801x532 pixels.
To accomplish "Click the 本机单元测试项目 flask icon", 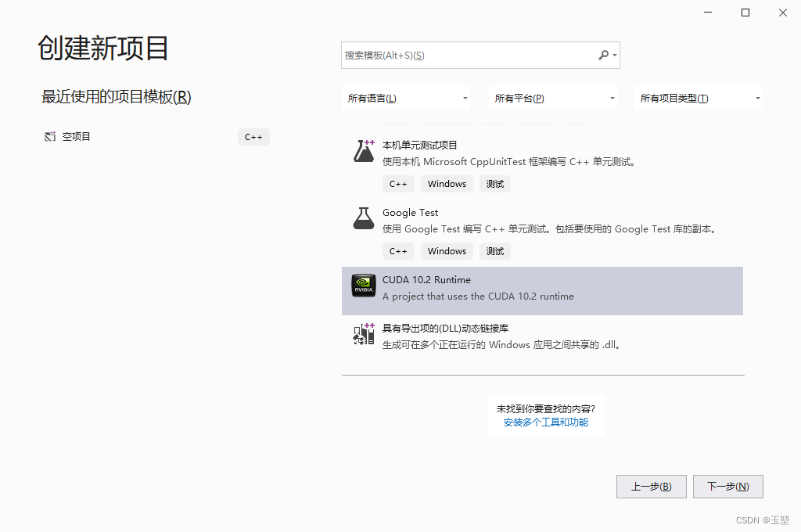I will [x=363, y=150].
